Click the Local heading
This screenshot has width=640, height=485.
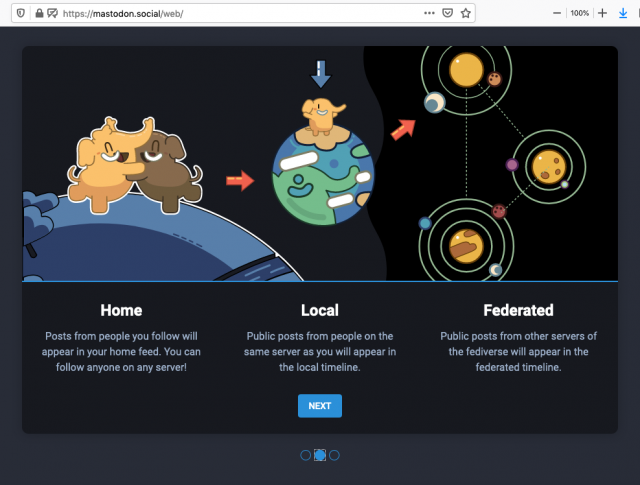pos(320,310)
